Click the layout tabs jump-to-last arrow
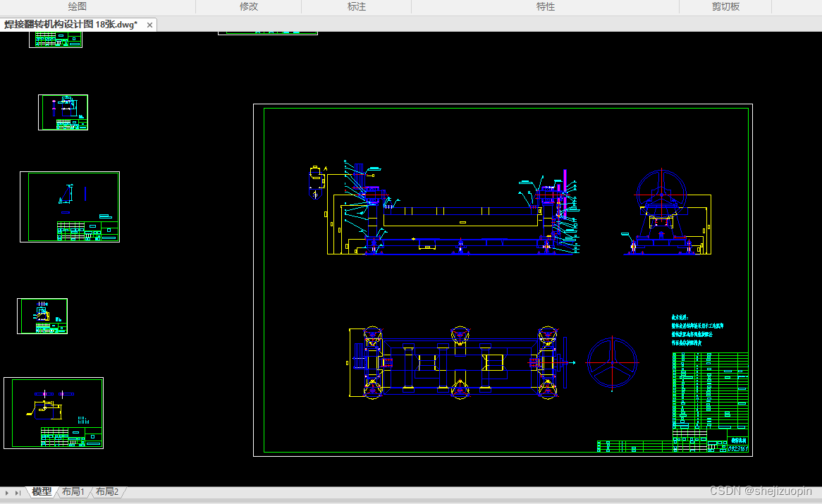The height and width of the screenshot is (504, 822). (x=18, y=493)
